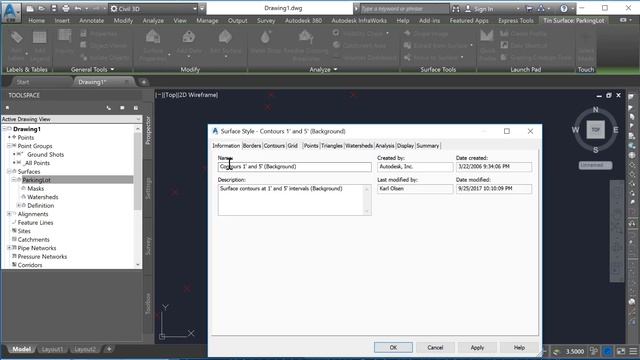Image resolution: width=640 pixels, height=360 pixels.
Task: Switch to the Borders tab
Action: (252, 146)
